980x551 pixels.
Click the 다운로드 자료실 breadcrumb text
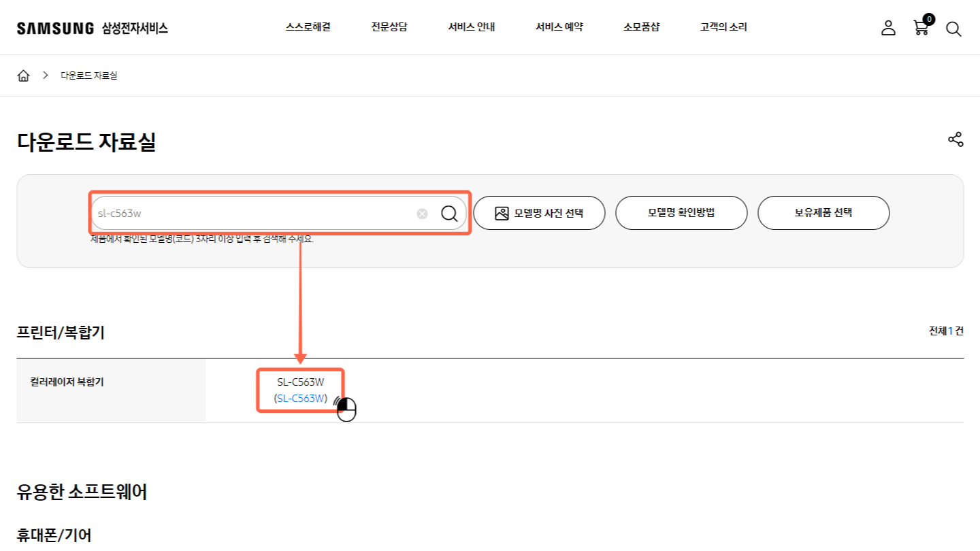(89, 76)
